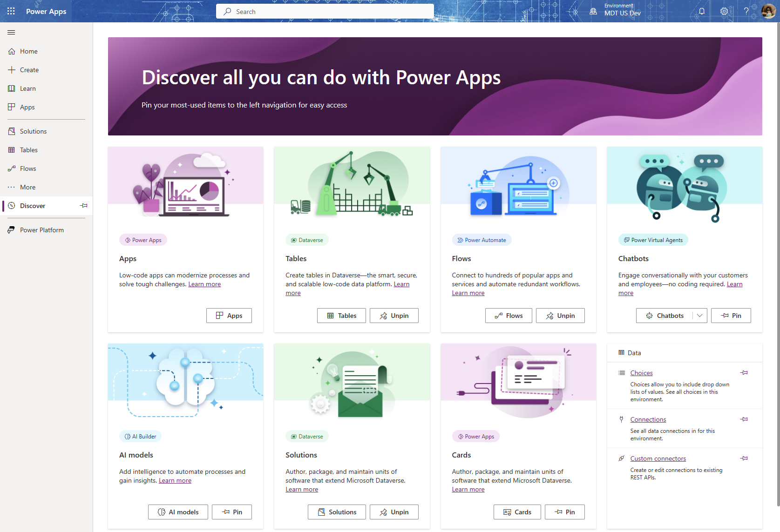Click the Flows icon in sidebar
Image resolution: width=780 pixels, height=532 pixels.
(x=12, y=168)
